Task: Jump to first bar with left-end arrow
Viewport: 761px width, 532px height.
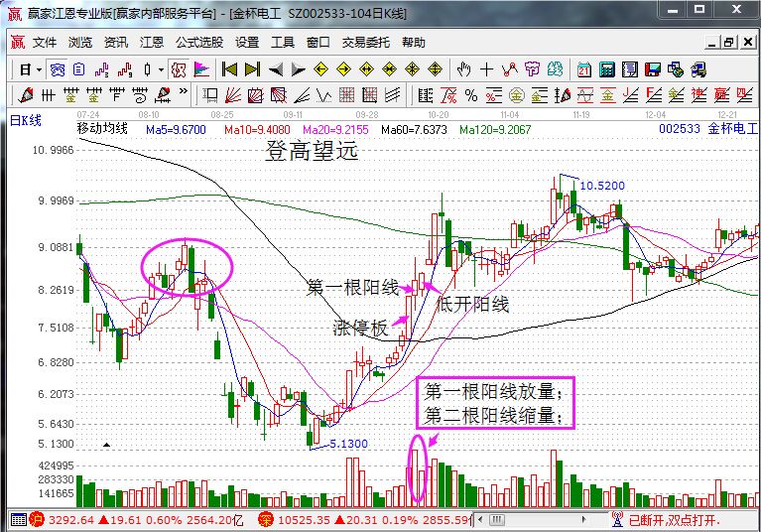Action: pos(229,69)
